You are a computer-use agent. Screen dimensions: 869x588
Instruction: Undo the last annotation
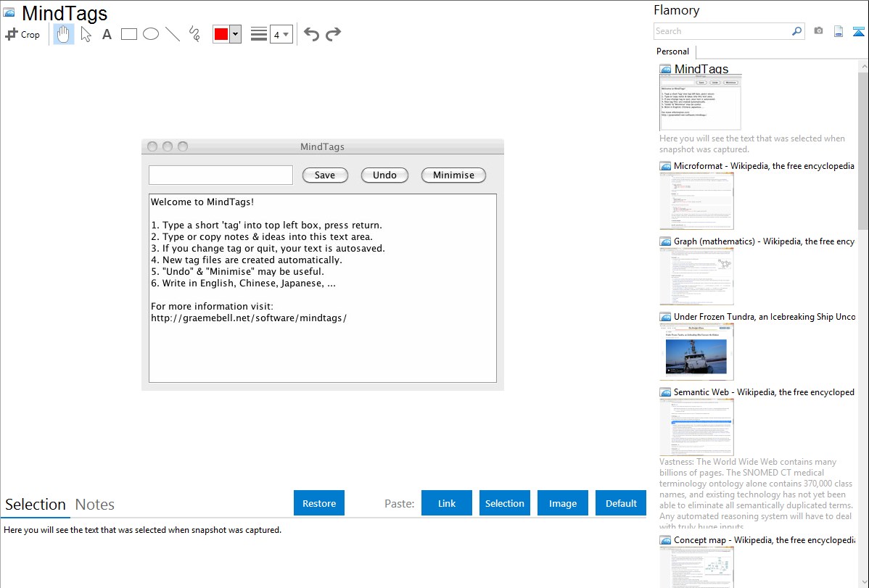coord(311,34)
